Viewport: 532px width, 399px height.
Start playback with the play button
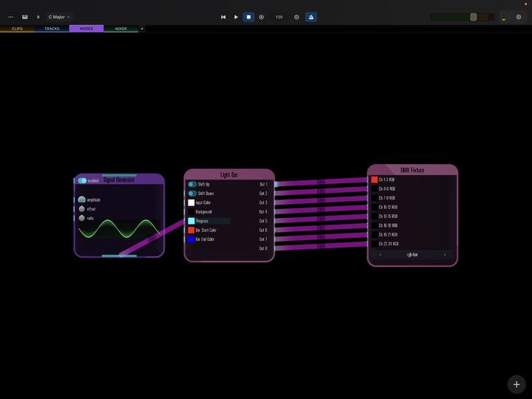(236, 17)
